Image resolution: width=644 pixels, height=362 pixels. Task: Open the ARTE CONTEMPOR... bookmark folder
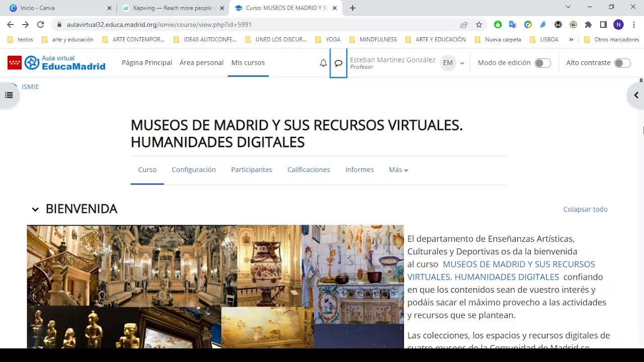pyautogui.click(x=133, y=39)
